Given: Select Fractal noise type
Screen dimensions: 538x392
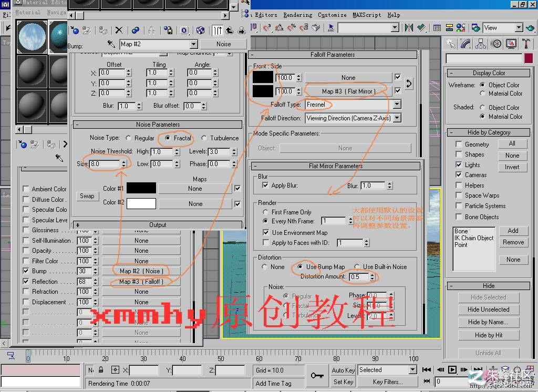Looking at the screenshot, I should click(168, 138).
